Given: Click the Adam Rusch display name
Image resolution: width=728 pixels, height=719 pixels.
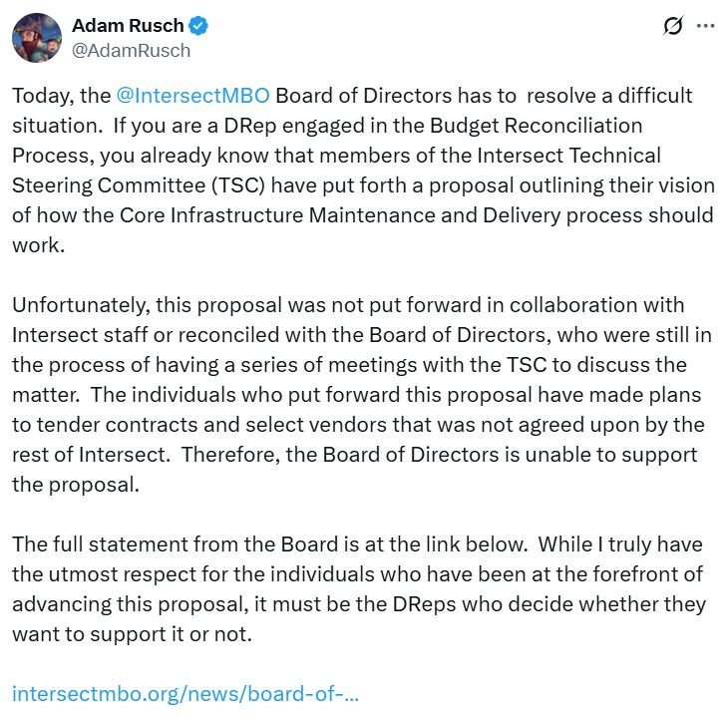Looking at the screenshot, I should click(128, 26).
